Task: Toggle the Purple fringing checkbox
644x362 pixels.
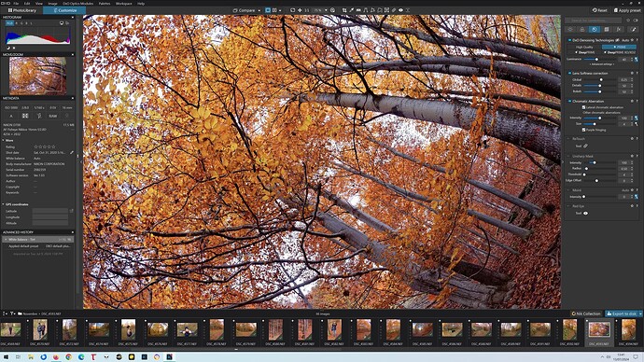Action: pos(583,130)
